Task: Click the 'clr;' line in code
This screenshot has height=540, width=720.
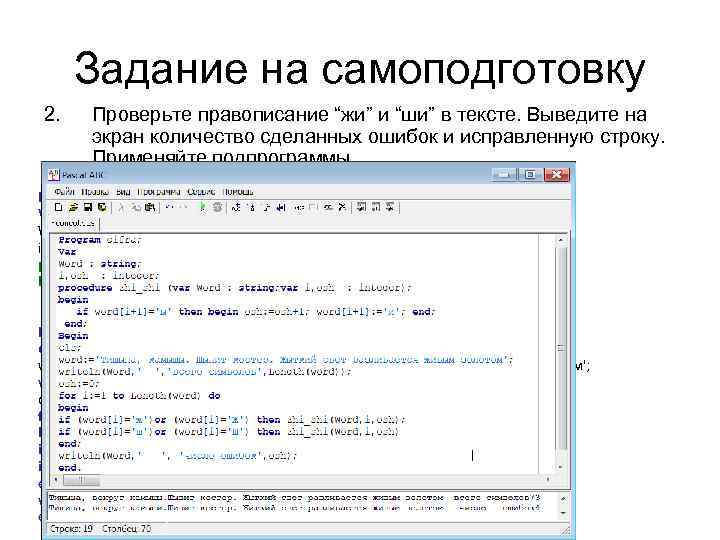Action: [x=70, y=348]
